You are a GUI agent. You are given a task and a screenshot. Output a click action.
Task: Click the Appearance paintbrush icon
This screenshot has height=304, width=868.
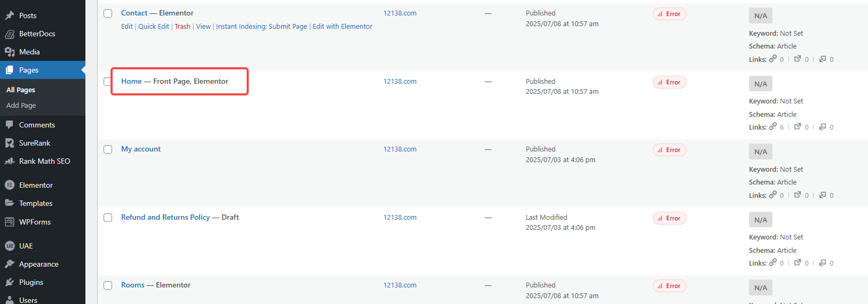[10, 264]
